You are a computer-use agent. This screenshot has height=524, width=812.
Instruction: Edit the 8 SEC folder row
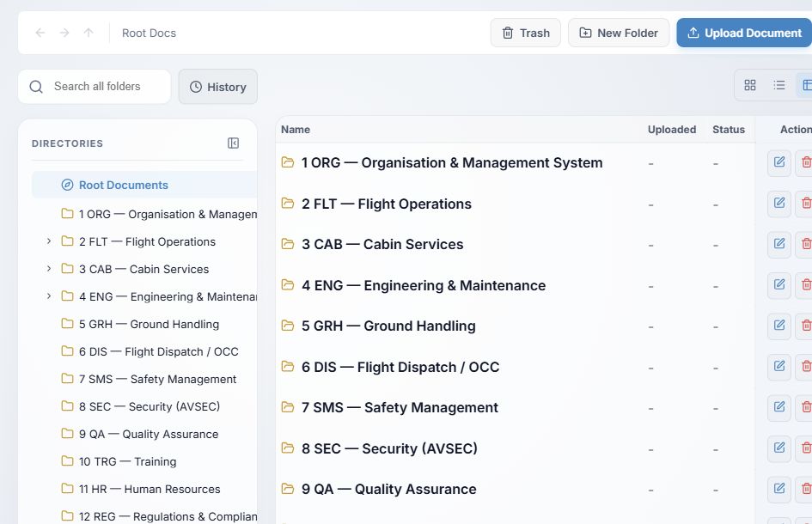coord(778,449)
